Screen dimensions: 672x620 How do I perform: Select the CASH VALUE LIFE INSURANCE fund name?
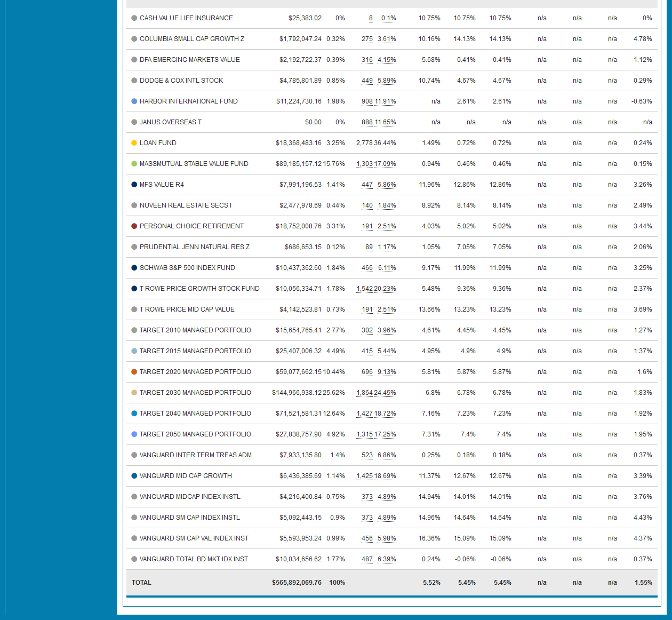(x=186, y=18)
